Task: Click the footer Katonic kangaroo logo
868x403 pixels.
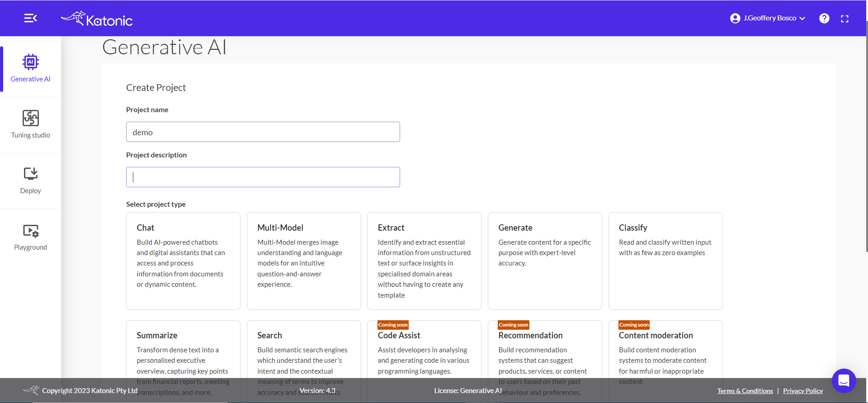Action: [31, 390]
